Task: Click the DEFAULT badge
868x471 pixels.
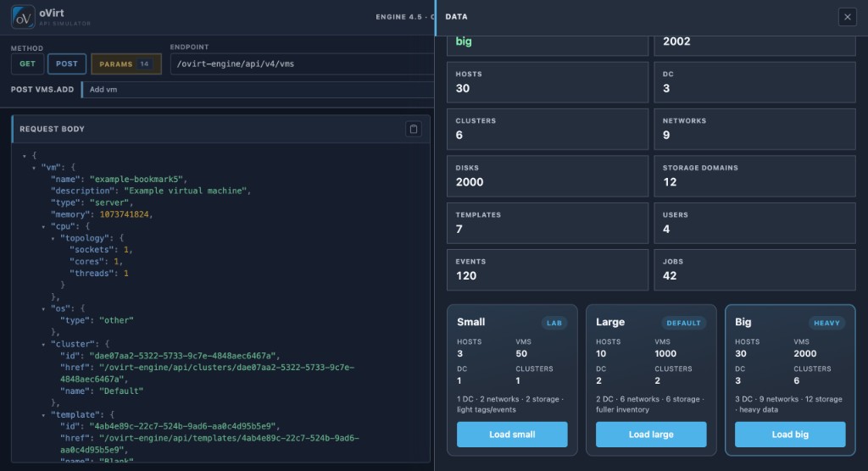Action: click(x=684, y=324)
